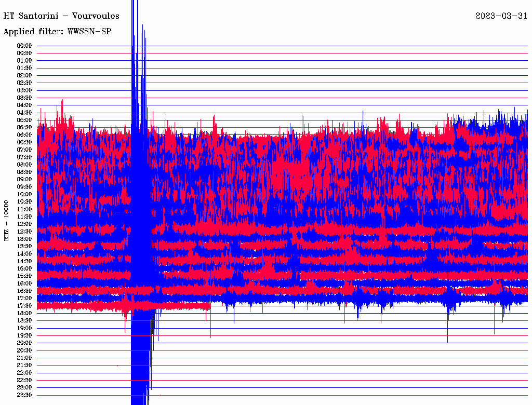Screen dimensions: 532x405
Task: Click the 08:00 time label
Action: pos(24,165)
